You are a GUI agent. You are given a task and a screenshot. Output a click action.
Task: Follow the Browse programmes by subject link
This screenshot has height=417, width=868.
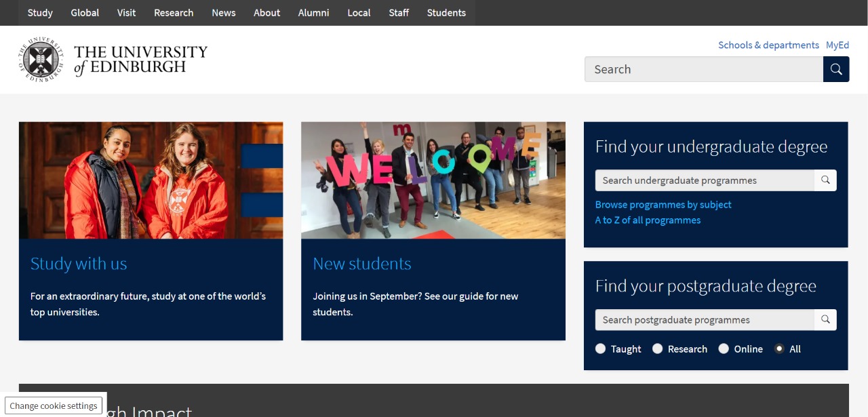pos(663,204)
